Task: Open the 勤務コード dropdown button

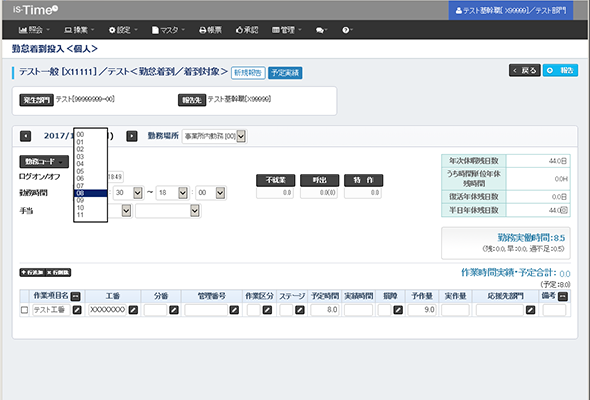Action: 44,161
